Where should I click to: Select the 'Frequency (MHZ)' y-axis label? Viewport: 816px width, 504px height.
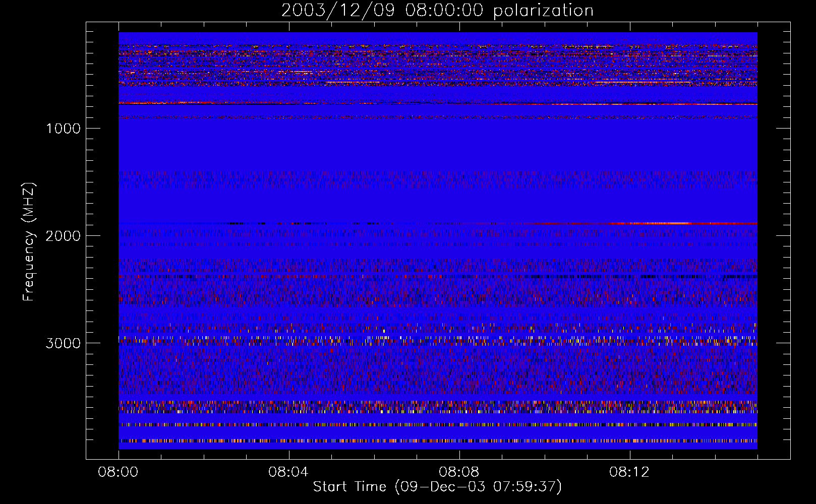29,242
